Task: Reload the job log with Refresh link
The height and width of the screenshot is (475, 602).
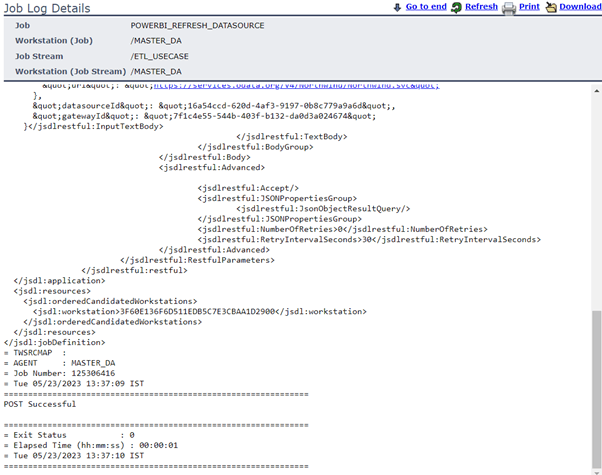Action: point(481,7)
